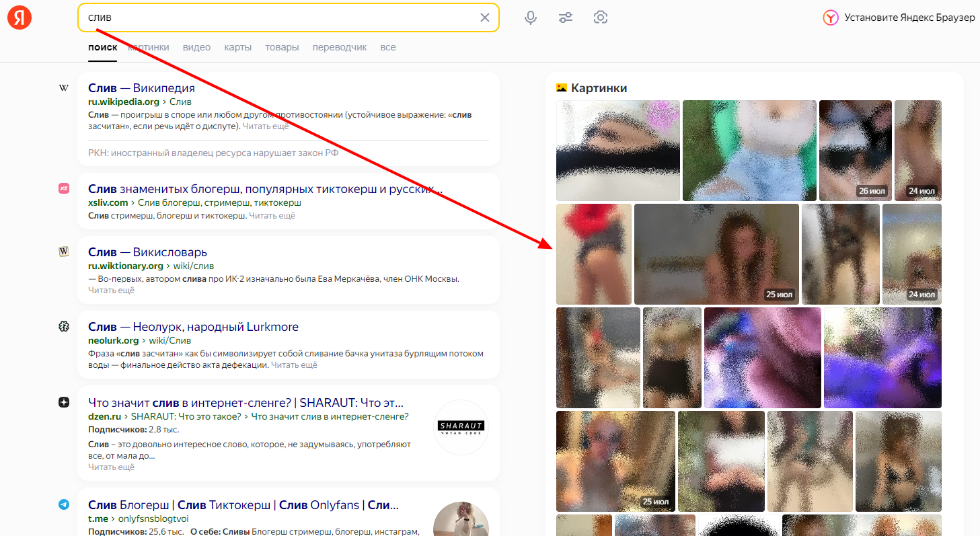This screenshot has width=980, height=536.
Task: Click the Yandex Browser icon in the header
Action: [x=831, y=17]
